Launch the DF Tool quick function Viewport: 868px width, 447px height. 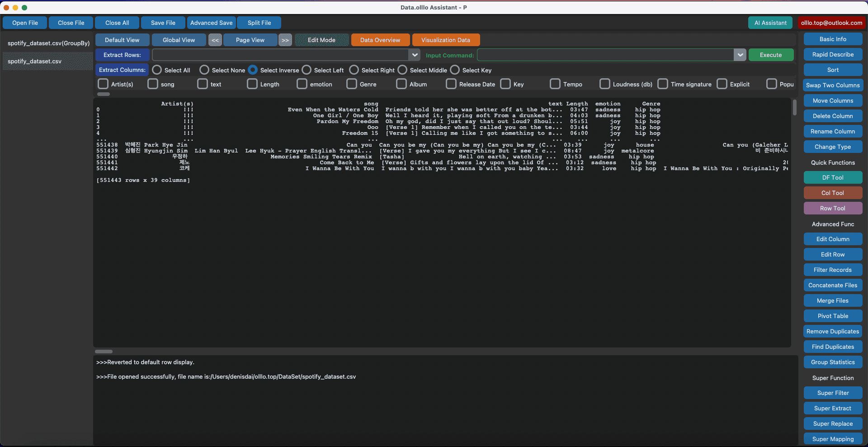click(x=833, y=178)
